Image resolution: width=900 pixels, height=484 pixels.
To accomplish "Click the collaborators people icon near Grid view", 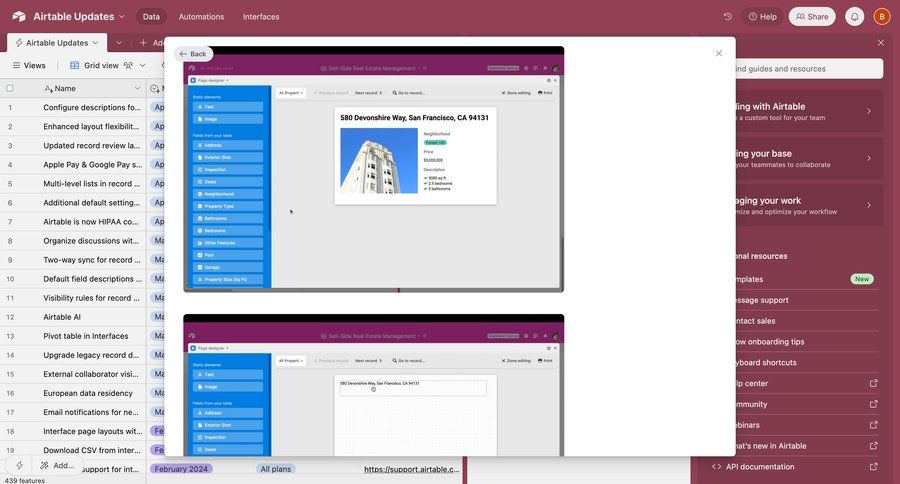I will [129, 65].
